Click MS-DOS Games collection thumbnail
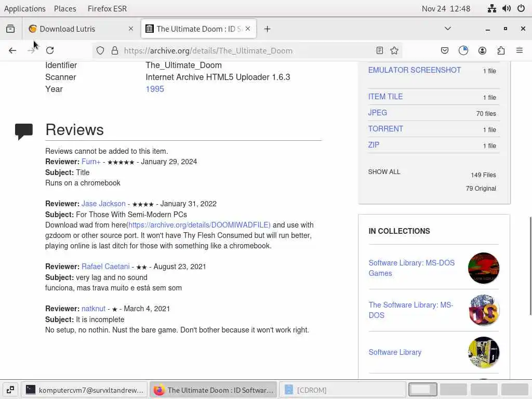The height and width of the screenshot is (399, 532). tap(484, 268)
